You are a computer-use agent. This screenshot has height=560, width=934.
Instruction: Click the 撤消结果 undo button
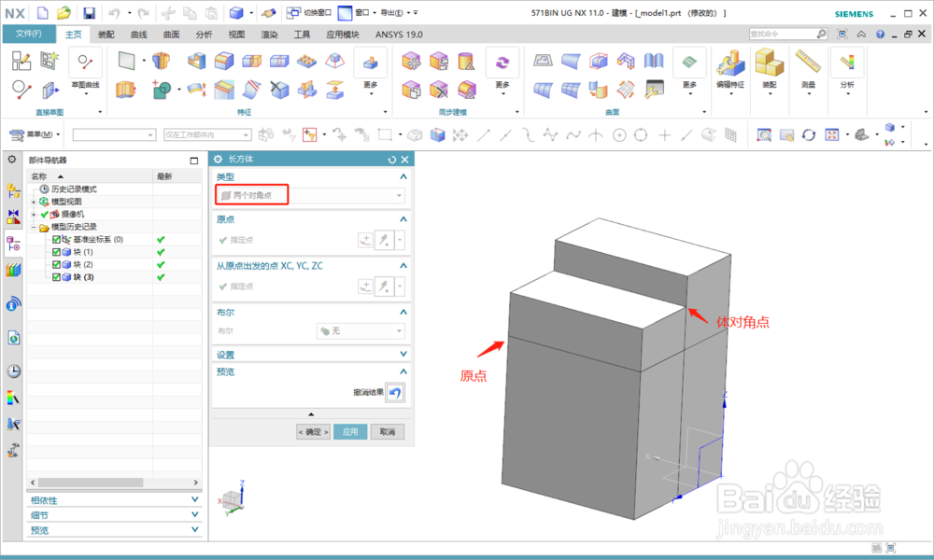395,393
